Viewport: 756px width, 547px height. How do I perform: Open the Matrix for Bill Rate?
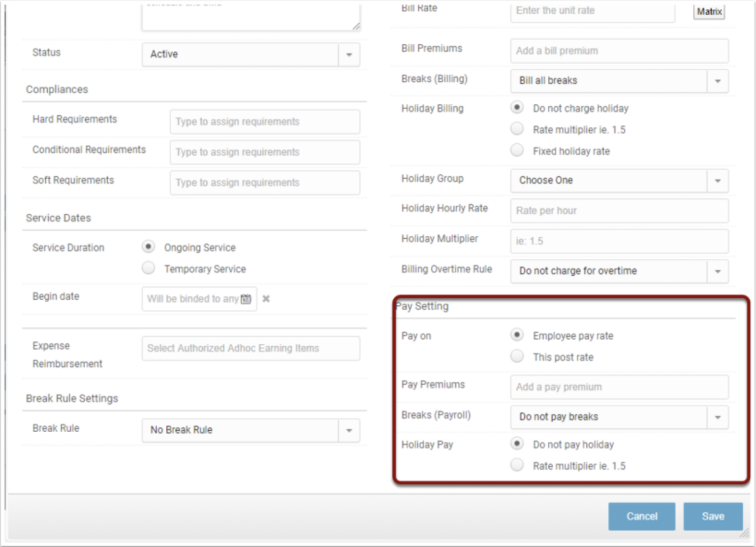tap(709, 11)
